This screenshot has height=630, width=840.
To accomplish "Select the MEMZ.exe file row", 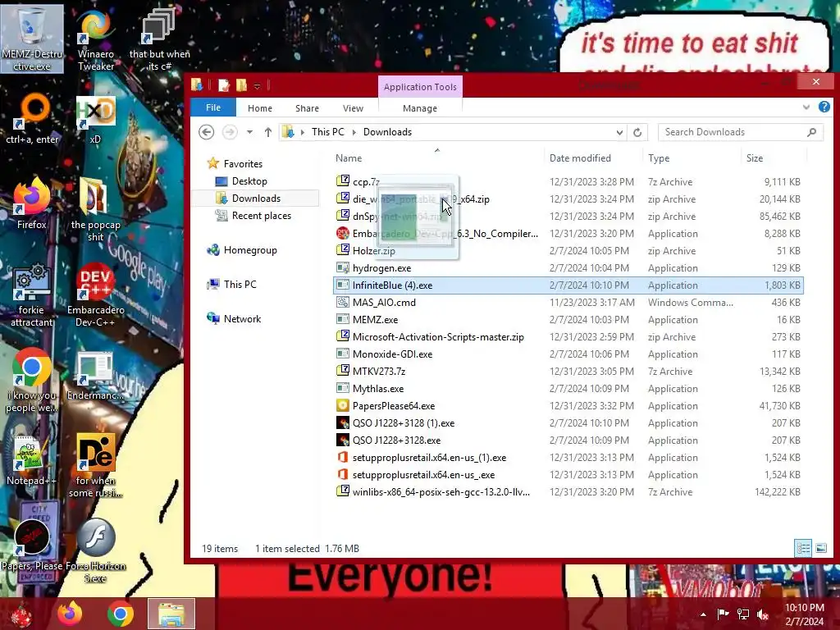I will tap(568, 320).
